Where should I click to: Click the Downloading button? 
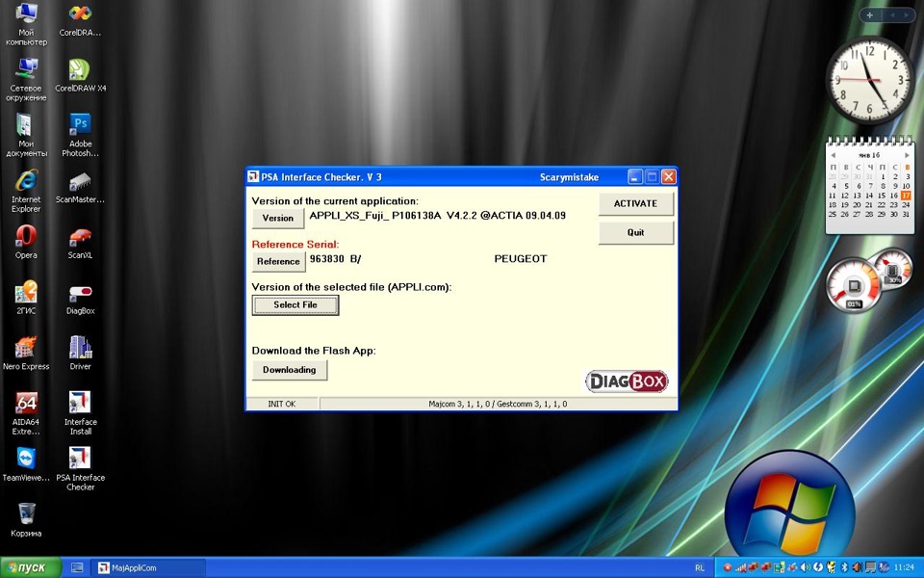click(x=290, y=370)
